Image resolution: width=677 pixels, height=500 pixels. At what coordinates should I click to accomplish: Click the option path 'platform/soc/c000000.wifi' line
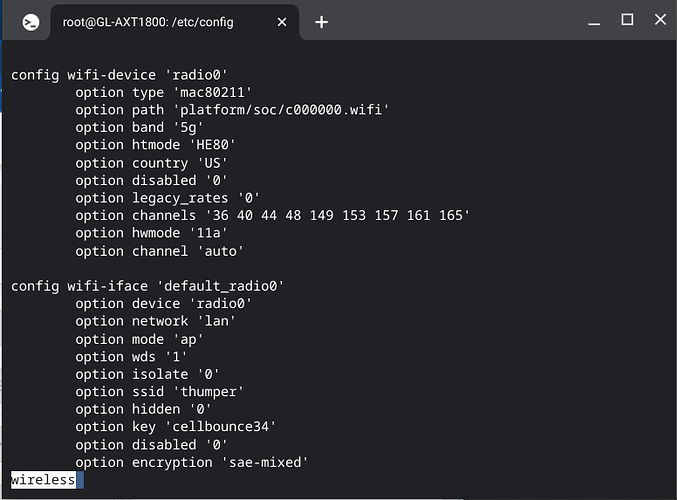click(x=232, y=110)
